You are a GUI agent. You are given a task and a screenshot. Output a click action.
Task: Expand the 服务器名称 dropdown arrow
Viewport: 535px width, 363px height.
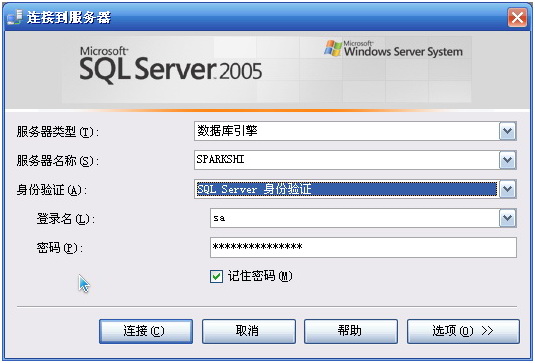pos(508,160)
